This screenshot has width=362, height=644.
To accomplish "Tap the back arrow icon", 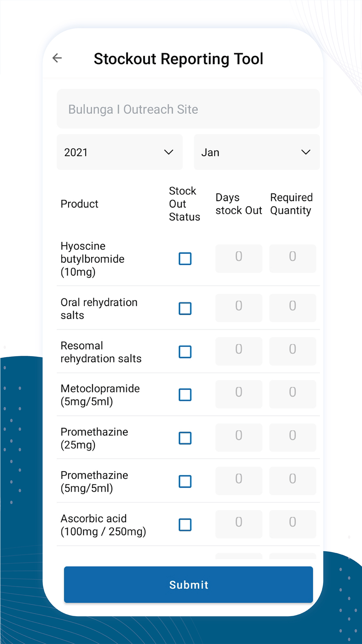I will click(57, 58).
